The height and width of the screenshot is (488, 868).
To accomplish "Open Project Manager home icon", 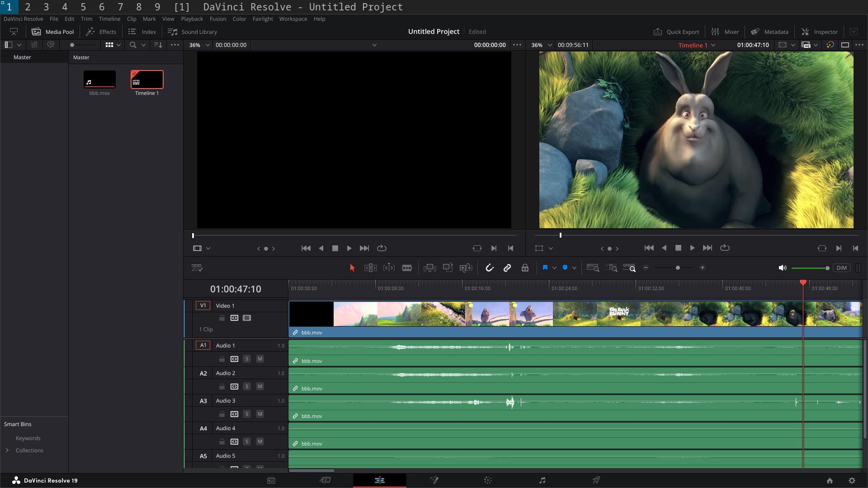I will pos(830,481).
